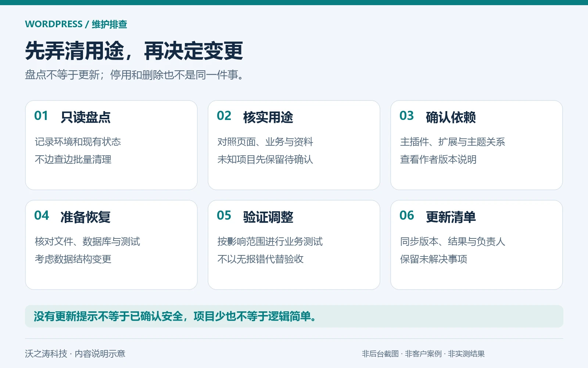Click the footer disclaimer '非后台截图 · 非客户案例 · 非实测结果'
The width and height of the screenshot is (588, 368).
pos(423,354)
